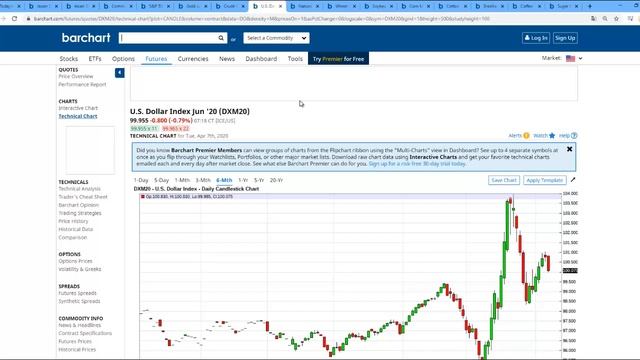The height and width of the screenshot is (360, 640).
Task: Click the blue Watch star icon
Action: click(x=552, y=136)
